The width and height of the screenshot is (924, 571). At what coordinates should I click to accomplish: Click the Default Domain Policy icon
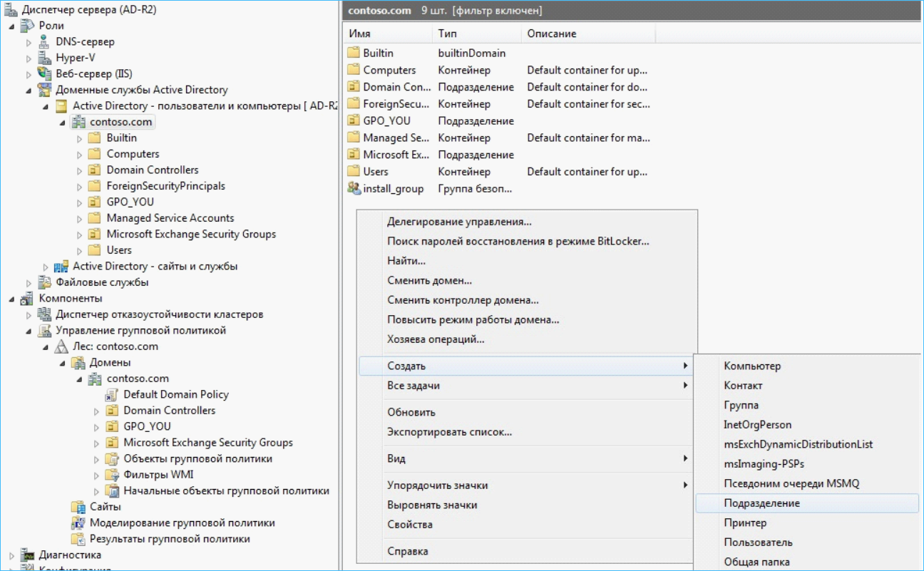pyautogui.click(x=111, y=395)
